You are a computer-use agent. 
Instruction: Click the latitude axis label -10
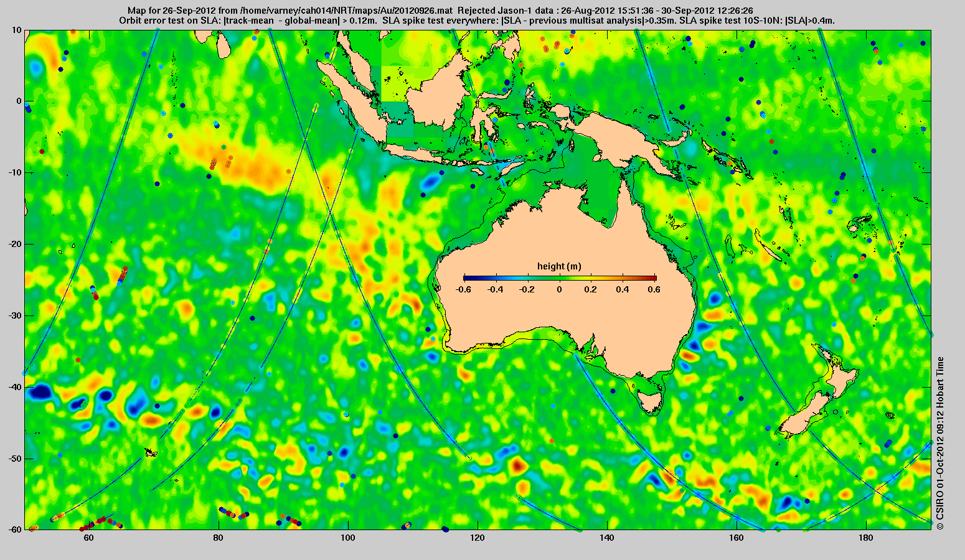pos(14,172)
